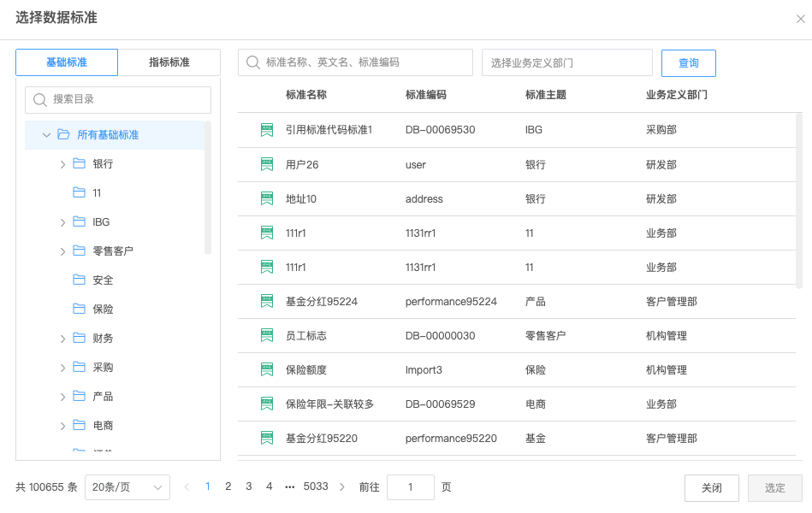This screenshot has width=812, height=513.
Task: Click the code cell DB-00069530
Action: 440,130
